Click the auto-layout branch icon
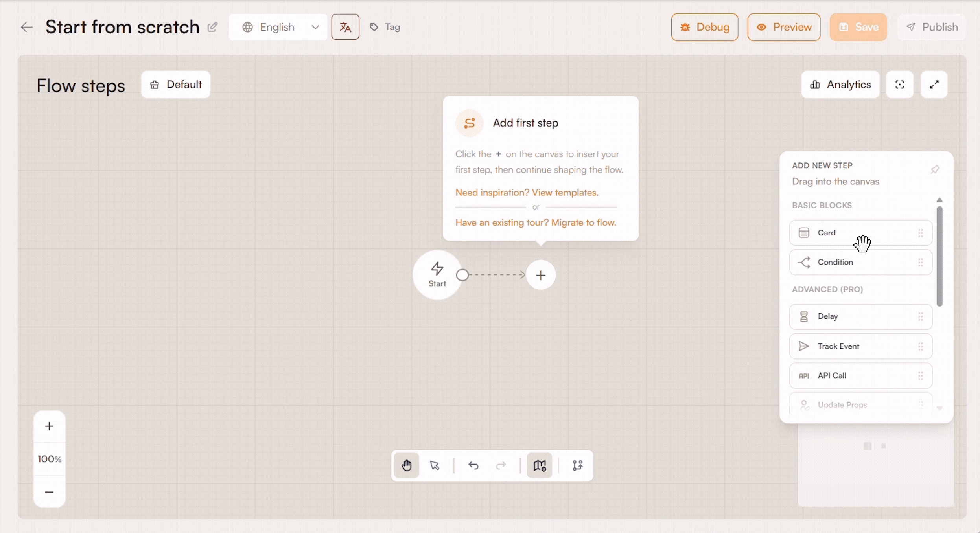Viewport: 980px width, 533px height. (x=577, y=465)
